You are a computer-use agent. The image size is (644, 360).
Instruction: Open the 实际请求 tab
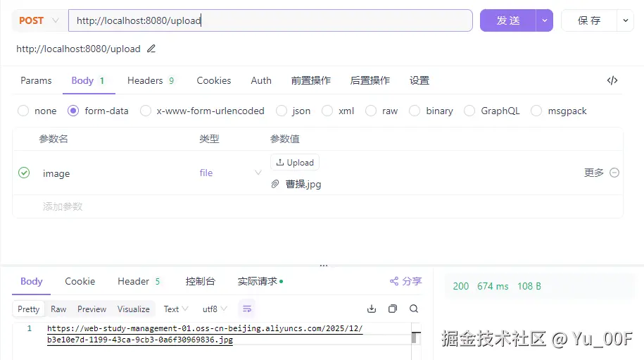(x=260, y=282)
